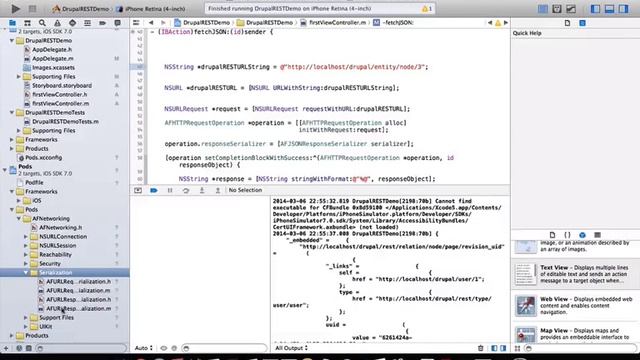Expand the Reachability group
Screen dimensions: 640x360
coord(26,254)
